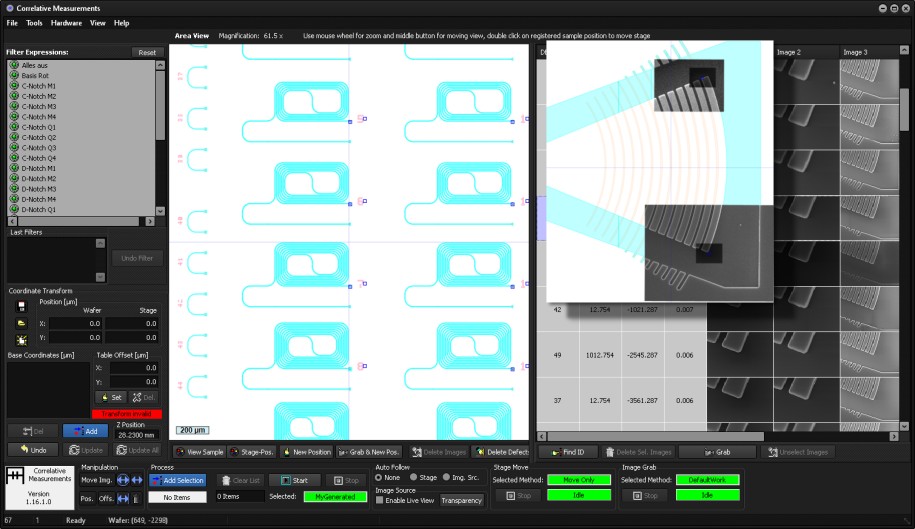
Task: Click the Pos. manipulation button
Action: pyautogui.click(x=87, y=498)
